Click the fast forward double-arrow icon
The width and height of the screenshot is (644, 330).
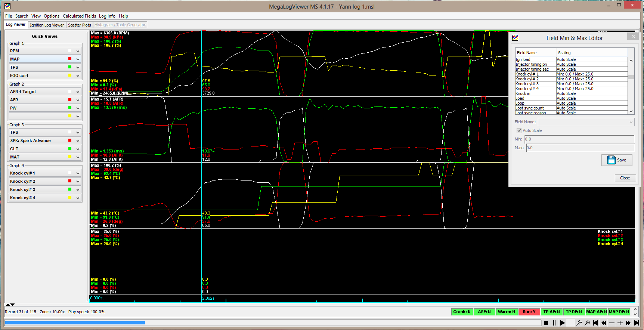628,323
